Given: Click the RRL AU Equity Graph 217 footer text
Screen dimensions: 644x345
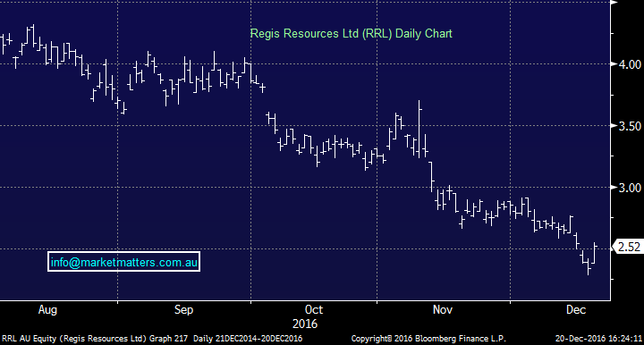Looking at the screenshot, I should pos(95,339).
